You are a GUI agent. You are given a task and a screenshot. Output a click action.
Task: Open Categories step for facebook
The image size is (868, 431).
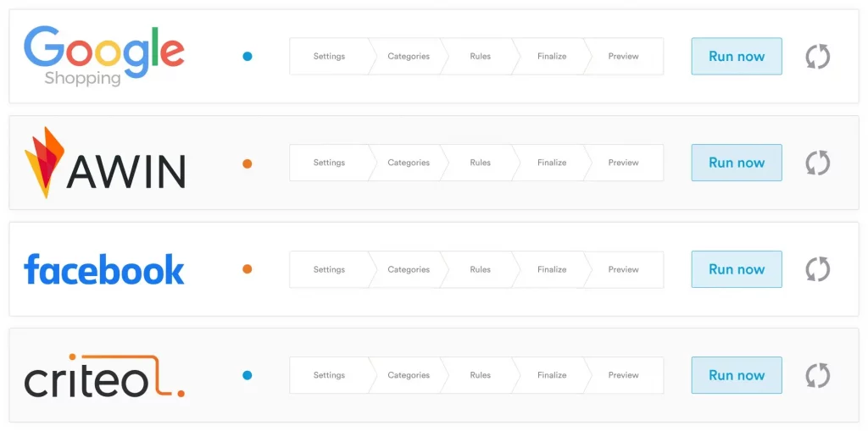[x=409, y=269]
